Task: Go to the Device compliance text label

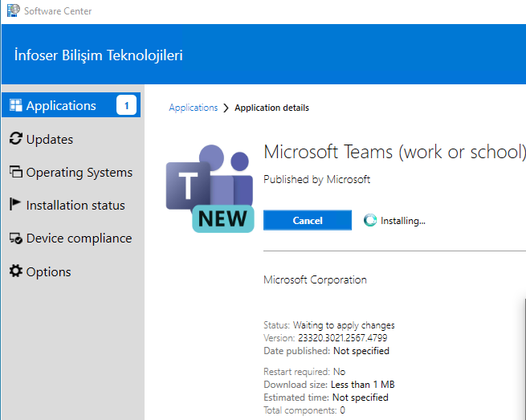Action: tap(79, 239)
